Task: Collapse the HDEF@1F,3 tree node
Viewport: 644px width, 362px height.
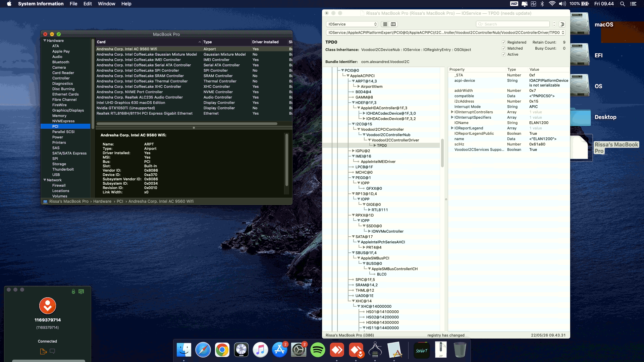Action: 353,103
